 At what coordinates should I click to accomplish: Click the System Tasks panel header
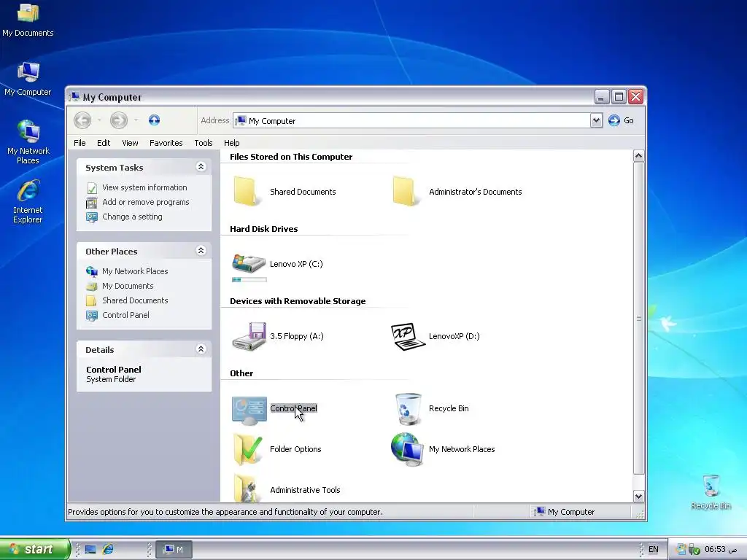(144, 167)
